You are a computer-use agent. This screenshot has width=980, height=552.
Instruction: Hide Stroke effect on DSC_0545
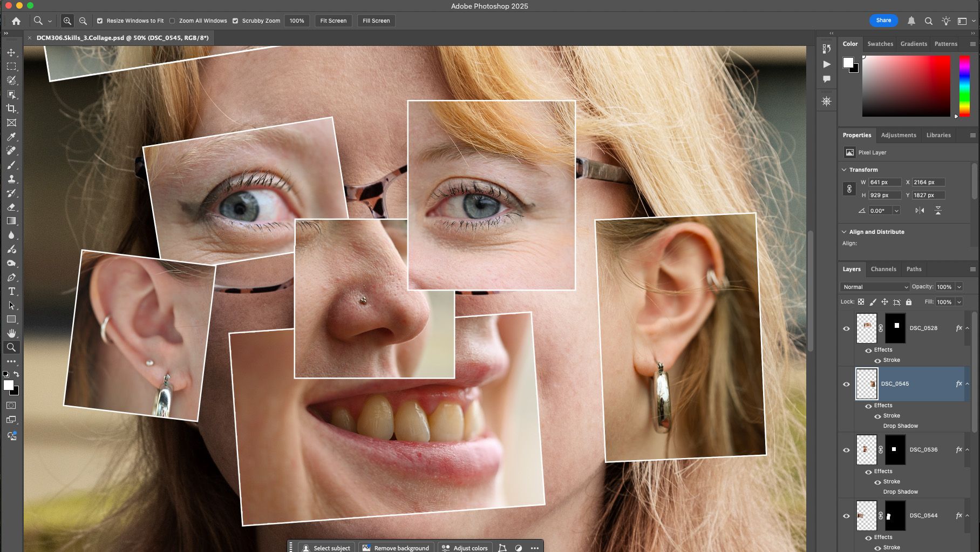click(x=877, y=416)
